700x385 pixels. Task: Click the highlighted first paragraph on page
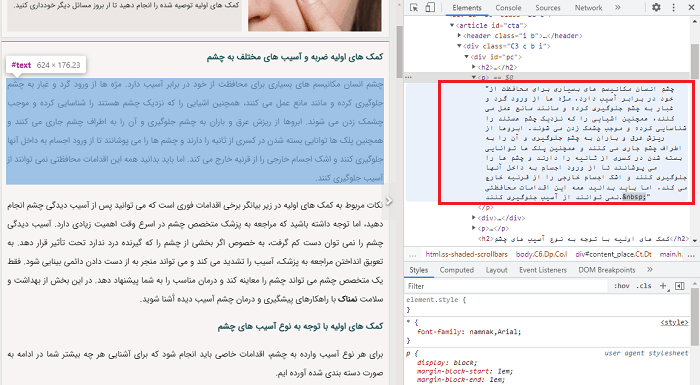click(195, 131)
